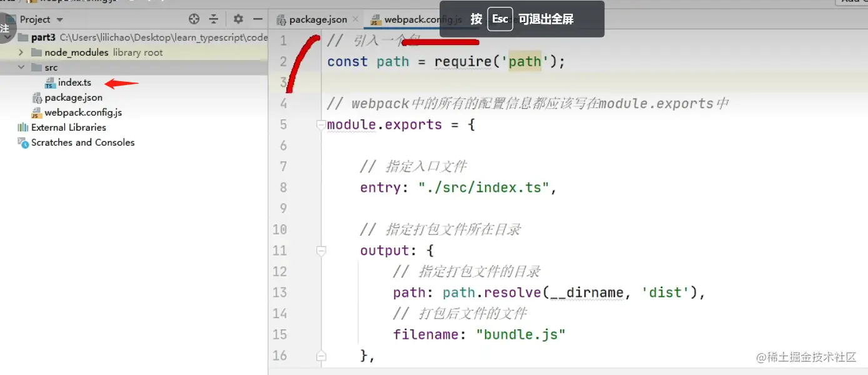The image size is (868, 375).
Task: Select the part3 project root
Action: [134, 37]
